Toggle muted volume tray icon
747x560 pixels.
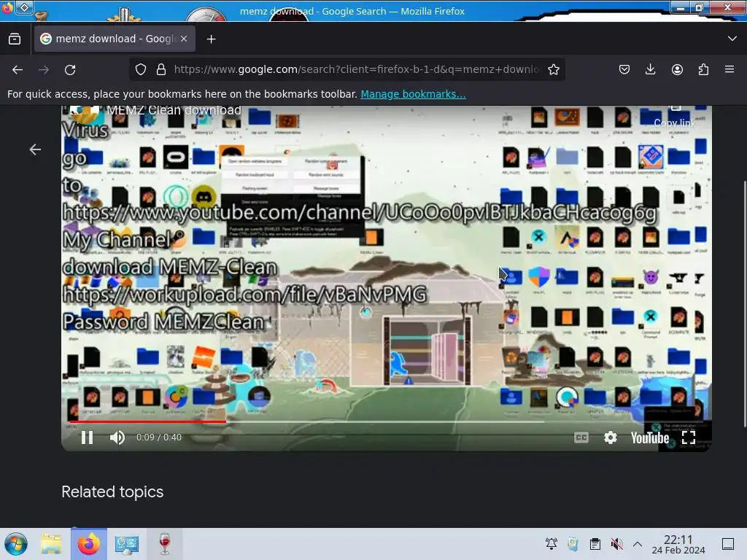click(x=616, y=544)
